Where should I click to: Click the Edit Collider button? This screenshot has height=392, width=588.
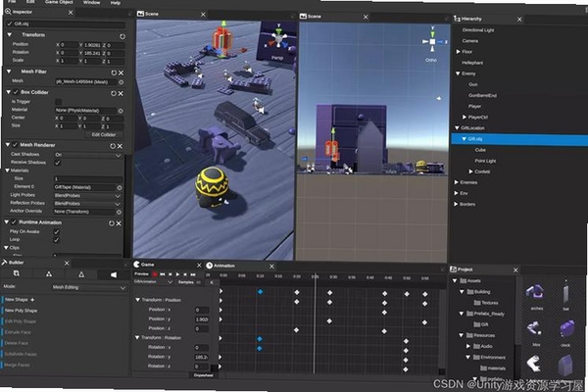coord(104,134)
